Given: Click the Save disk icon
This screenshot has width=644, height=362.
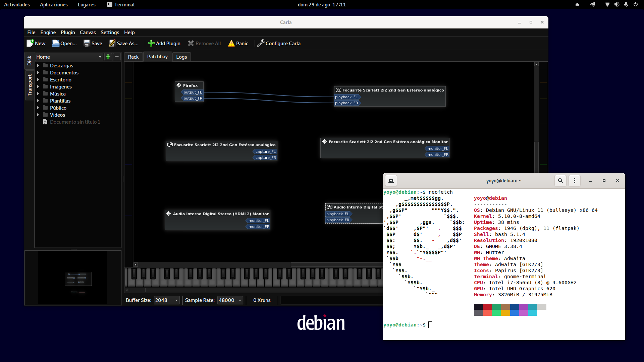Looking at the screenshot, I should [x=87, y=43].
